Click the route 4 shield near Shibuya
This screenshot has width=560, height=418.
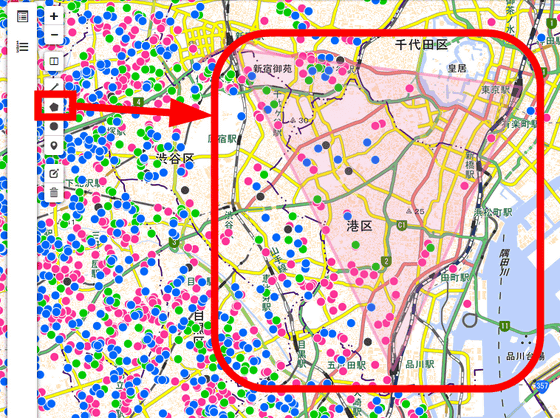[x=138, y=102]
